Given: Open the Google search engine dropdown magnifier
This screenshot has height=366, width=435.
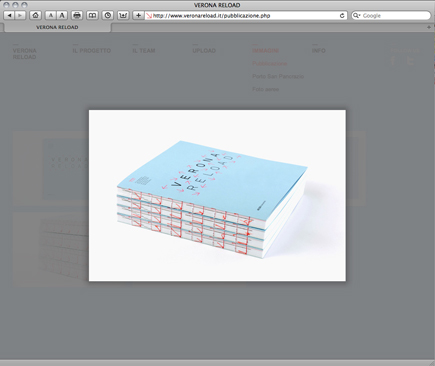Looking at the screenshot, I should tap(357, 16).
